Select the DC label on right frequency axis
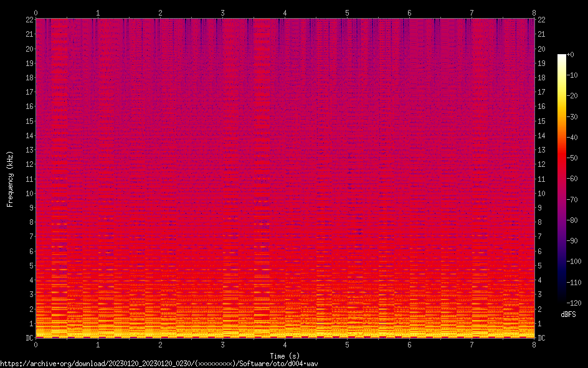The width and height of the screenshot is (588, 368). coord(541,338)
